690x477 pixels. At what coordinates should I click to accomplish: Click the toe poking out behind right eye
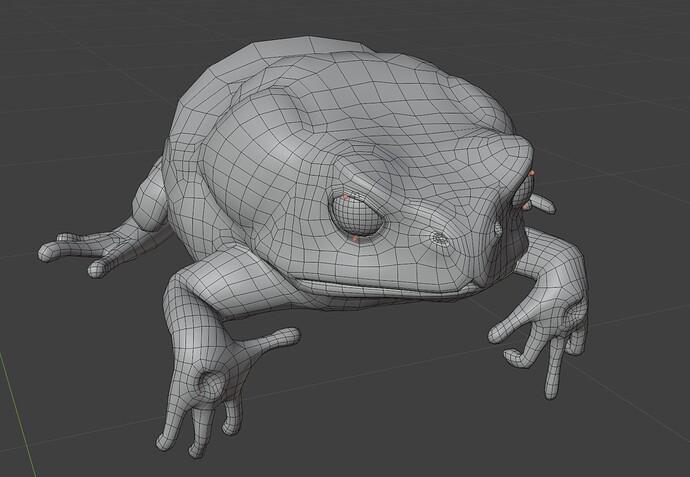pos(544,204)
